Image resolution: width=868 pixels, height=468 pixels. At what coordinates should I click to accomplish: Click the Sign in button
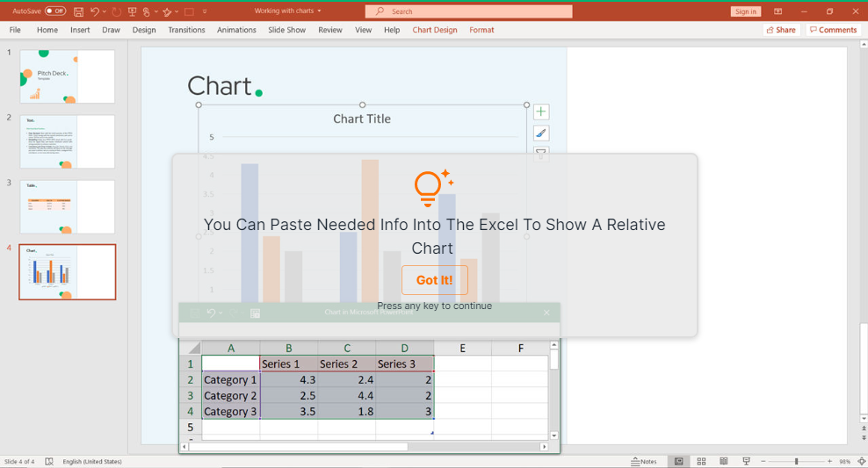746,11
